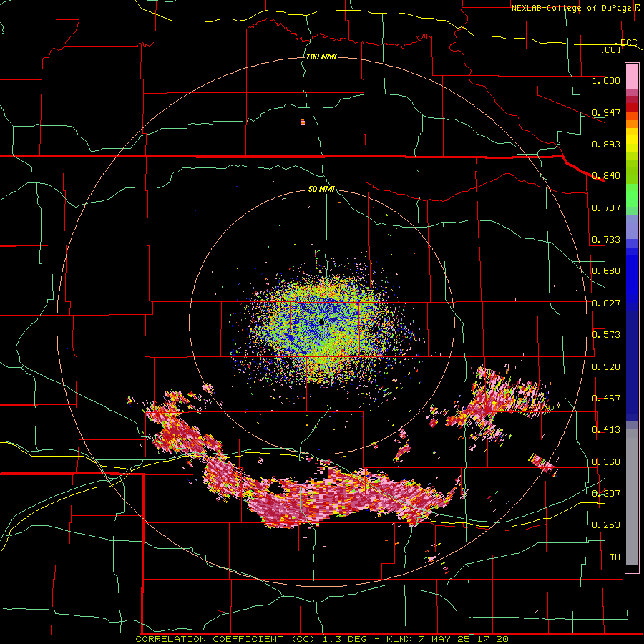Select the 0.253 value on the color scale

[606, 525]
